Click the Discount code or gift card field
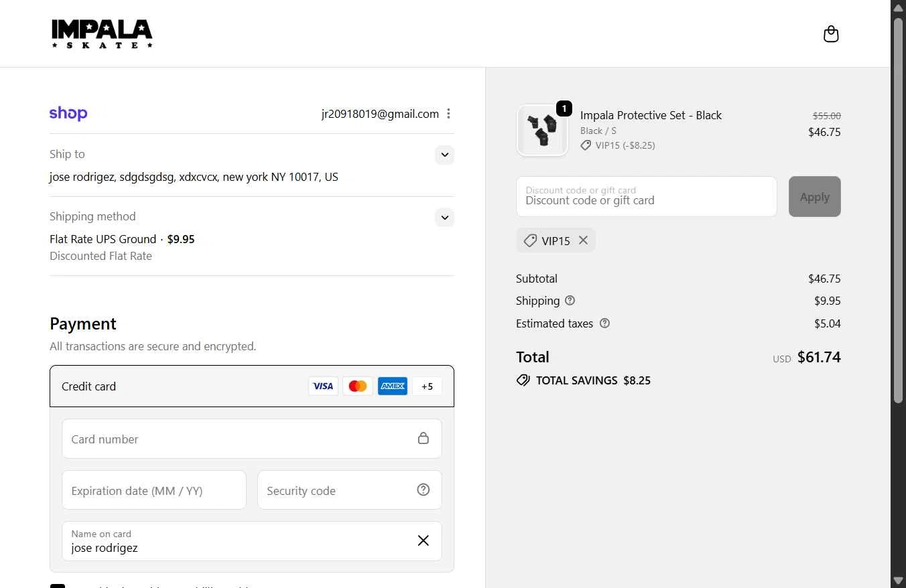This screenshot has width=906, height=588. (647, 197)
